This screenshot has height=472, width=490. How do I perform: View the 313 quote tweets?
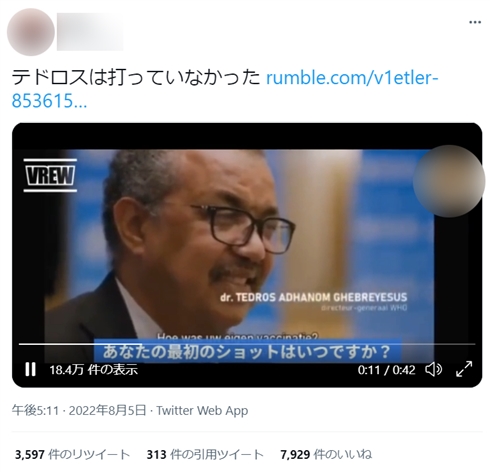[x=205, y=454]
